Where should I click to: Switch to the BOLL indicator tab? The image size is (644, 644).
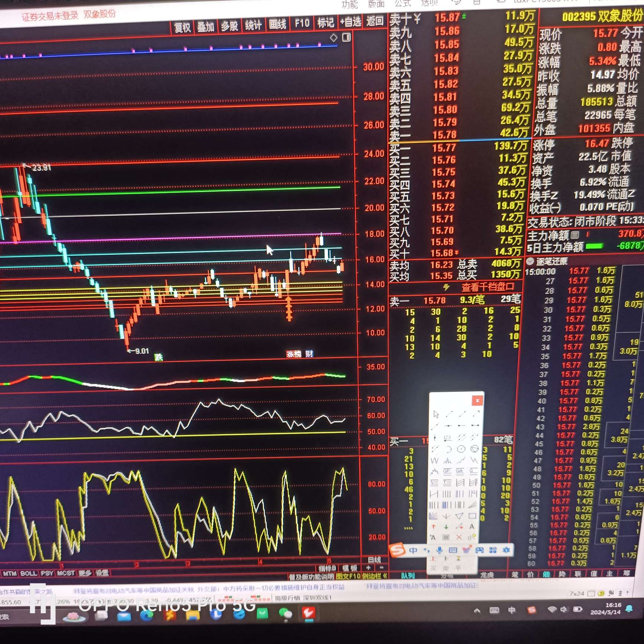29,573
